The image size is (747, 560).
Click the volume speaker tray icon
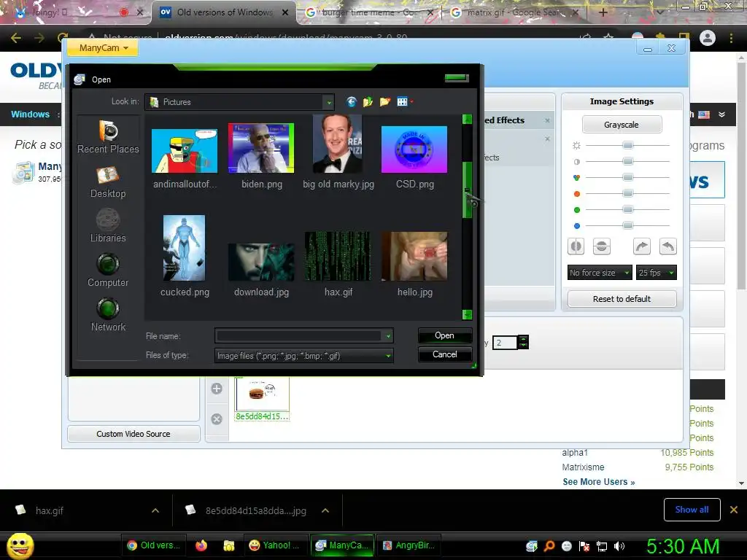(x=619, y=546)
